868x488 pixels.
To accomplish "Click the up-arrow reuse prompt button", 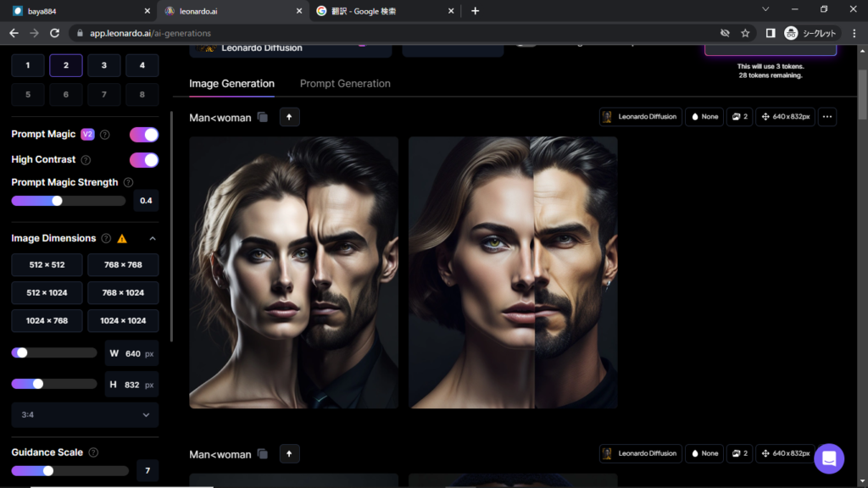I will click(289, 117).
